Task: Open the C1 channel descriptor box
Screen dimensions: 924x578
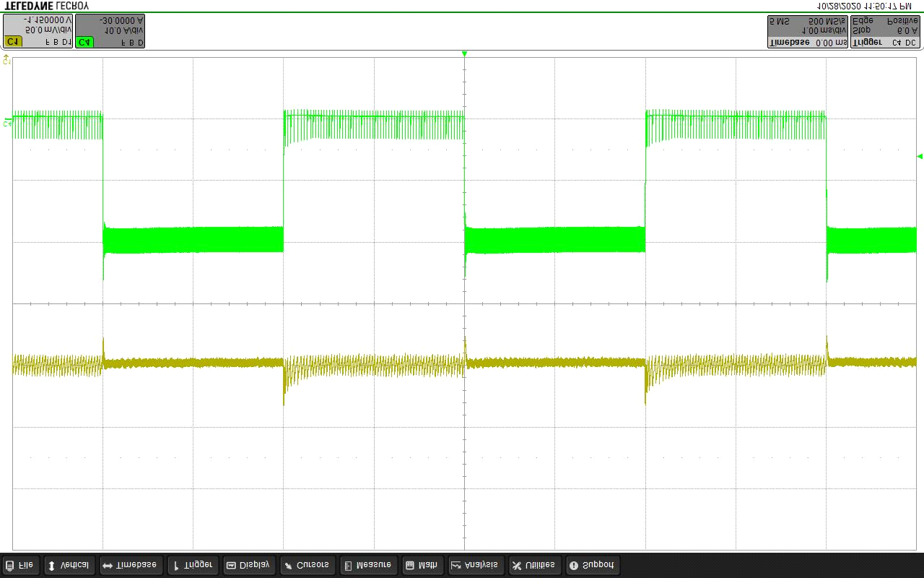Action: point(38,32)
